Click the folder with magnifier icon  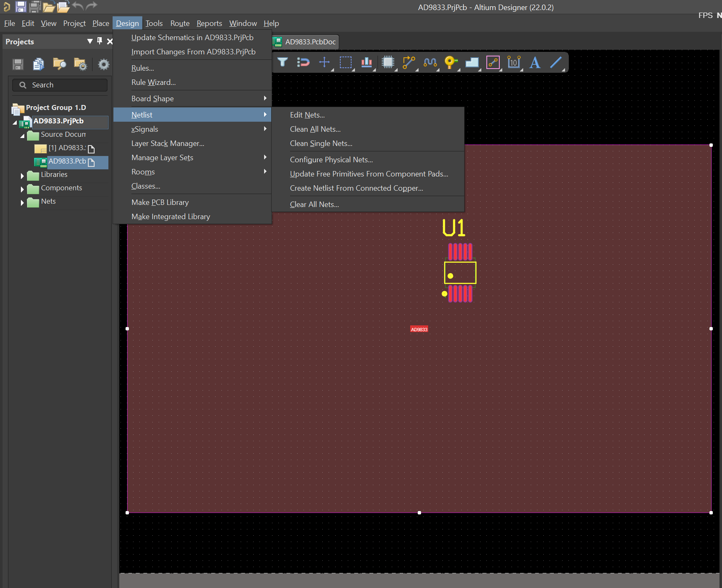[x=59, y=64]
